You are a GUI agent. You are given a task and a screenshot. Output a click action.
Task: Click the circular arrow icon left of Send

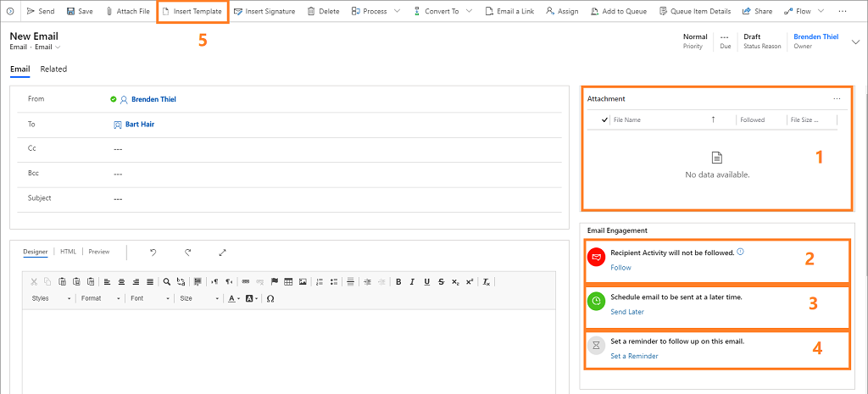(10, 11)
